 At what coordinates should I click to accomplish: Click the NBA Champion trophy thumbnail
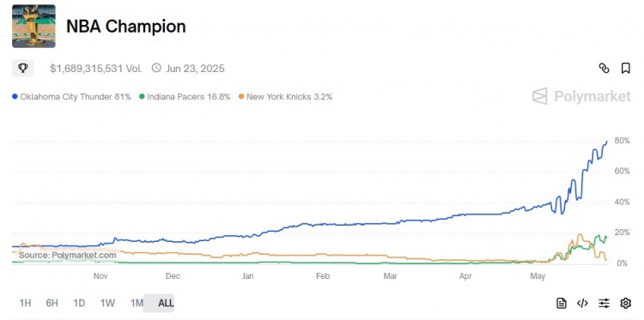click(x=33, y=27)
